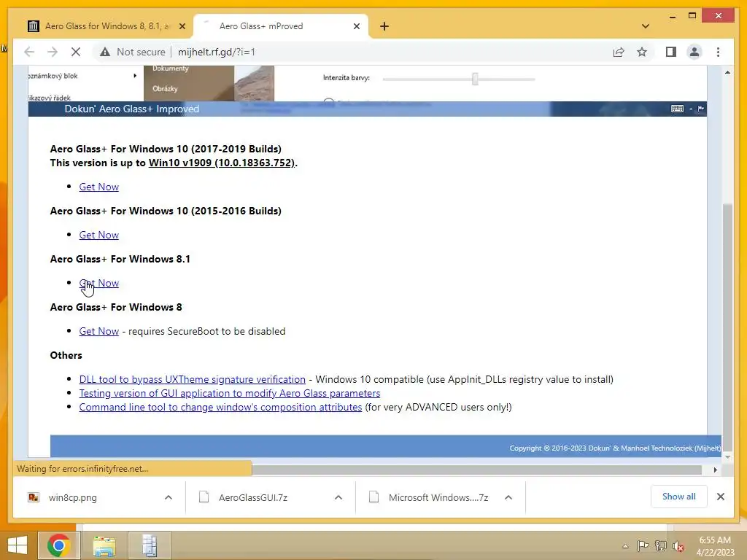The width and height of the screenshot is (747, 560).
Task: Click the Not secure warning icon
Action: coord(105,52)
